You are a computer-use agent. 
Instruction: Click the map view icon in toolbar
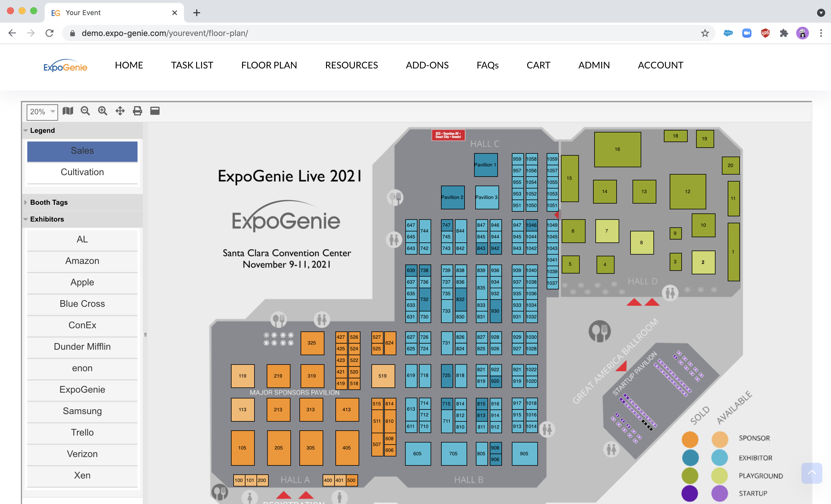68,111
